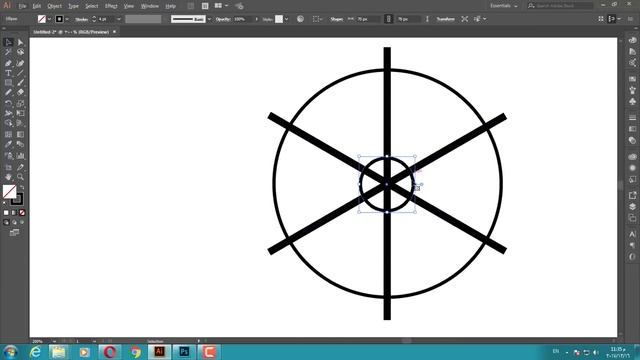640x360 pixels.
Task: Select the Blend tool
Action: pyautogui.click(x=20, y=144)
